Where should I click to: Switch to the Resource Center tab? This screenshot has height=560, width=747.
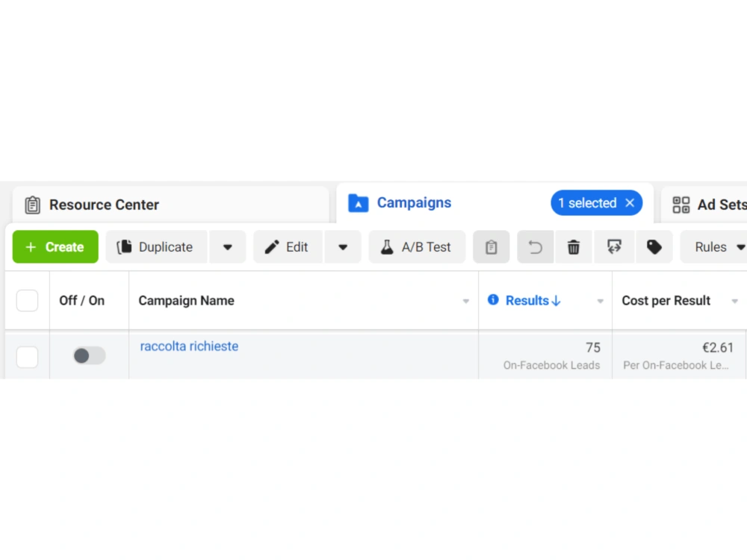[170, 205]
